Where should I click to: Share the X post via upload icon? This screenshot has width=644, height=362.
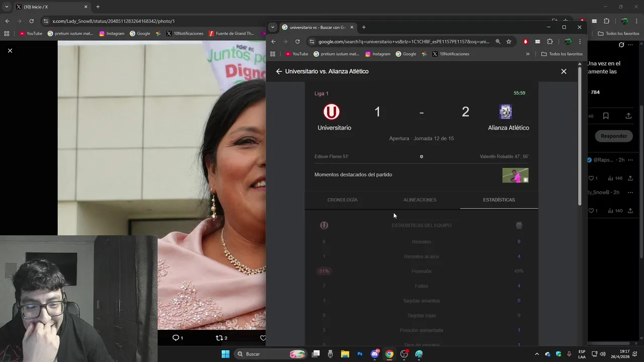(628, 116)
